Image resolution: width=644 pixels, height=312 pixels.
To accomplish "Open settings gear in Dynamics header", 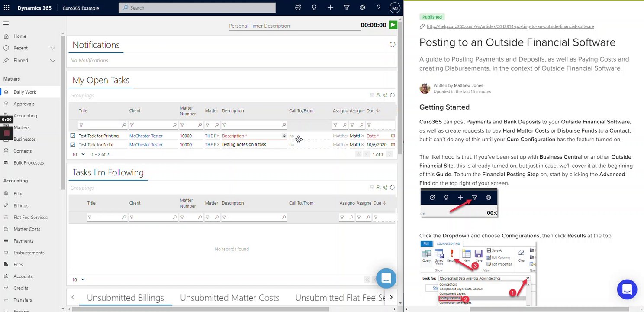I will pyautogui.click(x=363, y=8).
